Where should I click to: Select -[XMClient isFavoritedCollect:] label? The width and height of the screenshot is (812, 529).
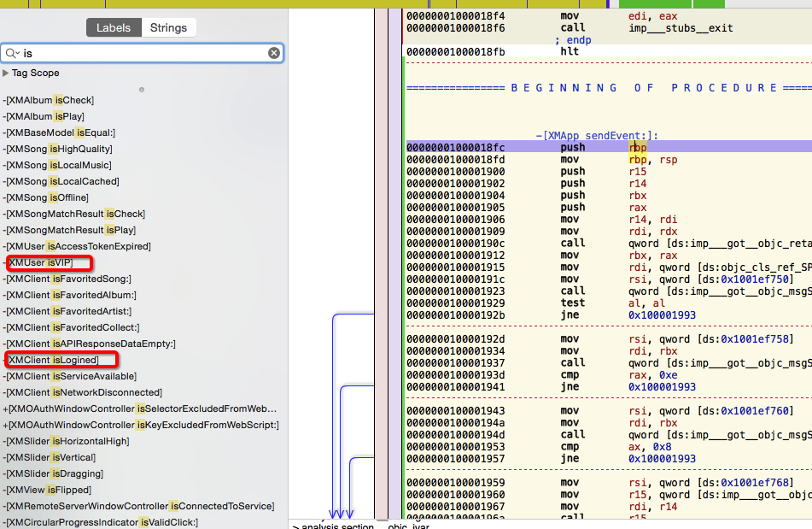pyautogui.click(x=72, y=327)
